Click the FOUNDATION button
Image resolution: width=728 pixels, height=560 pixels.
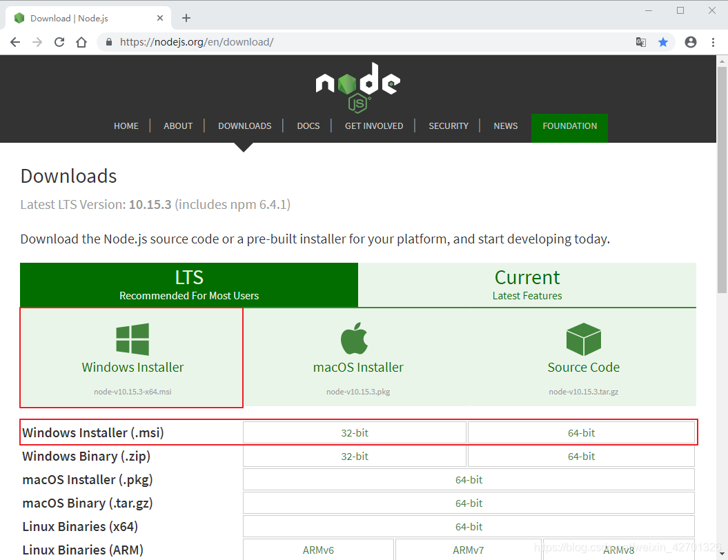point(569,126)
